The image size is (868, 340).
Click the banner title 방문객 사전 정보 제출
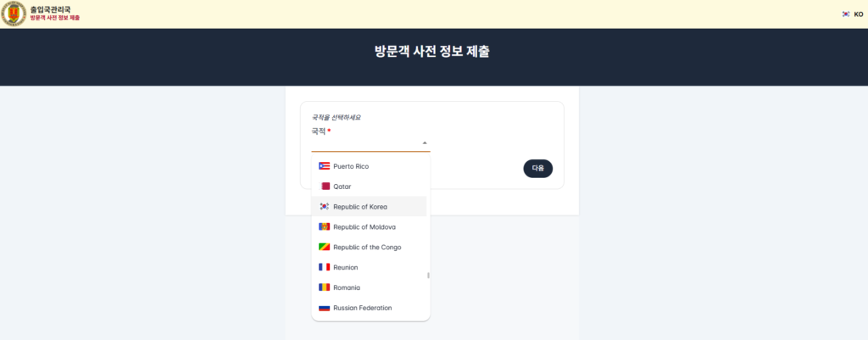pyautogui.click(x=432, y=52)
